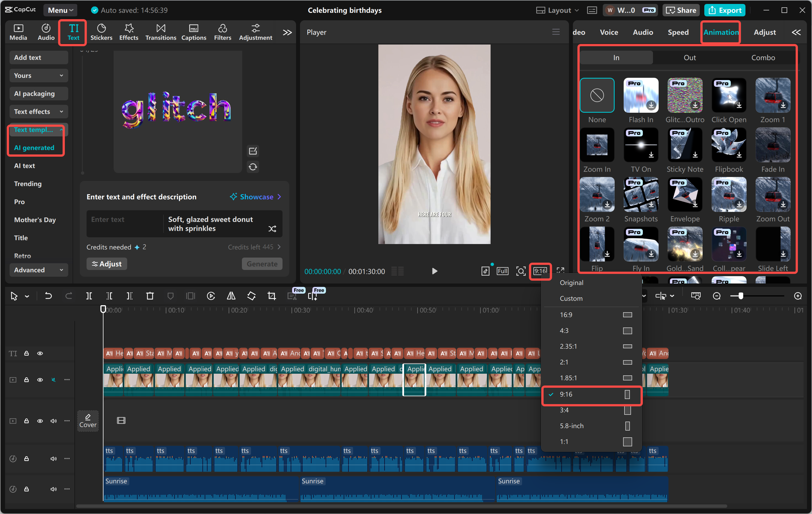Unmute the muted video track
The height and width of the screenshot is (514, 812).
click(x=54, y=380)
